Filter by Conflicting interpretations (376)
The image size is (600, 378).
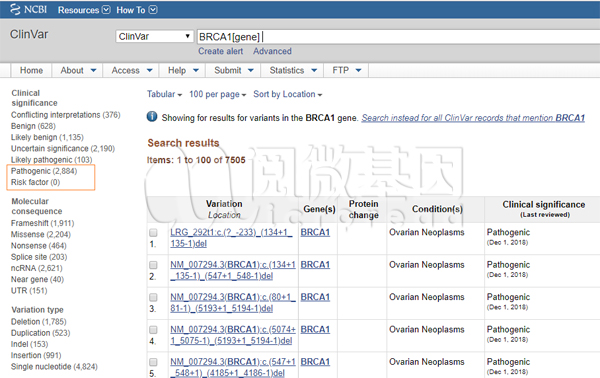click(x=65, y=115)
